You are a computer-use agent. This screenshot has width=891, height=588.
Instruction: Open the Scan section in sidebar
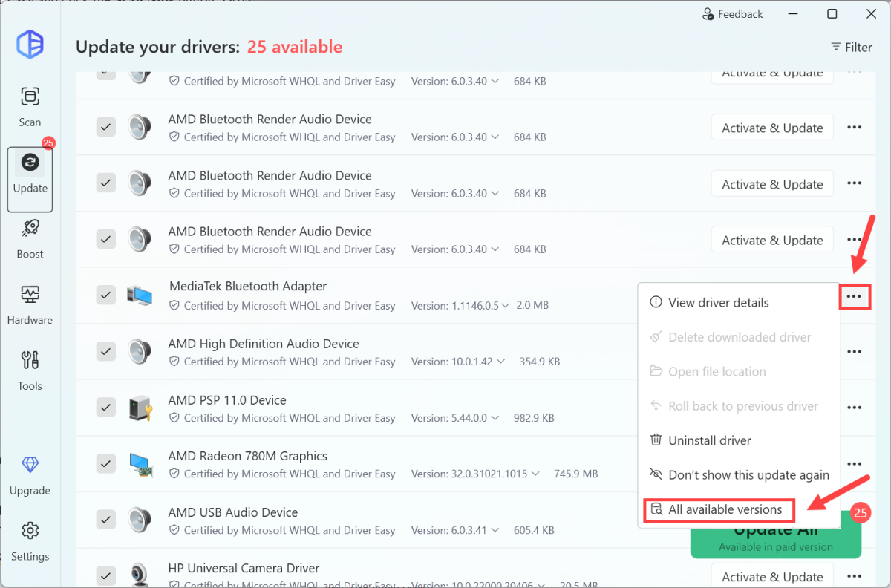tap(30, 106)
